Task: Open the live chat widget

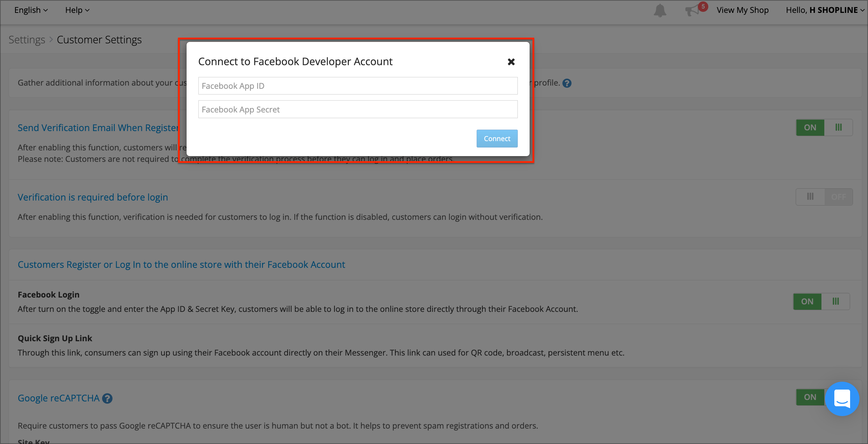Action: (x=842, y=399)
